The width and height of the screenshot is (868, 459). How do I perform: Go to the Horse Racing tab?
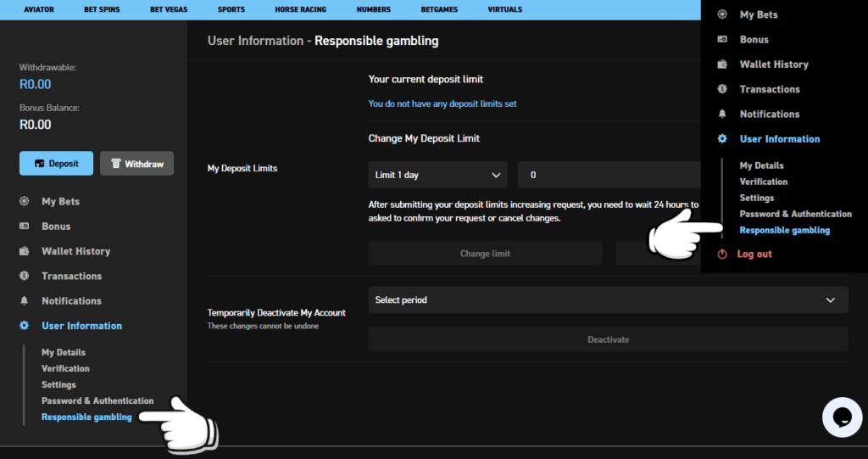[301, 9]
